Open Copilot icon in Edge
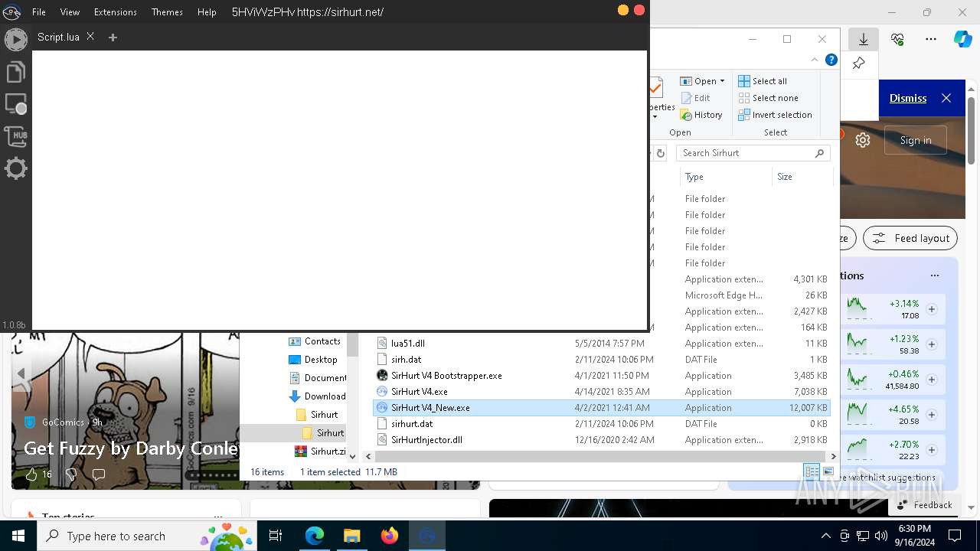Screen dimensions: 980x551 [962, 39]
